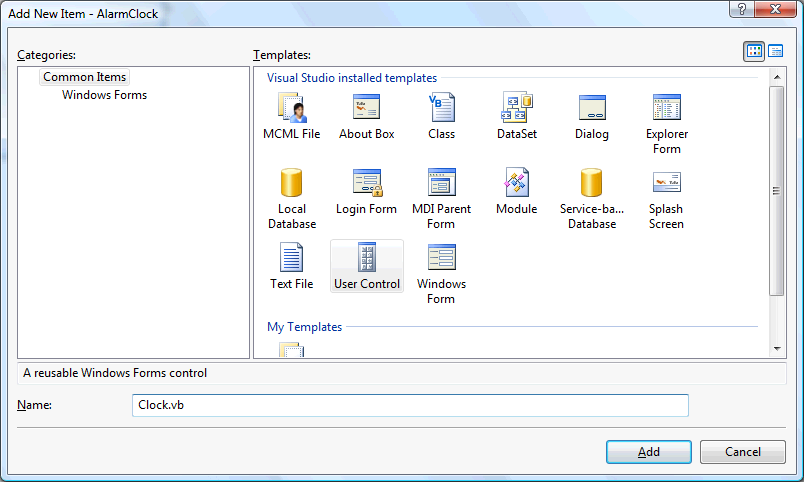Screen dimensions: 804x482
Task: Close the Add New Item dialog
Action: [x=776, y=9]
